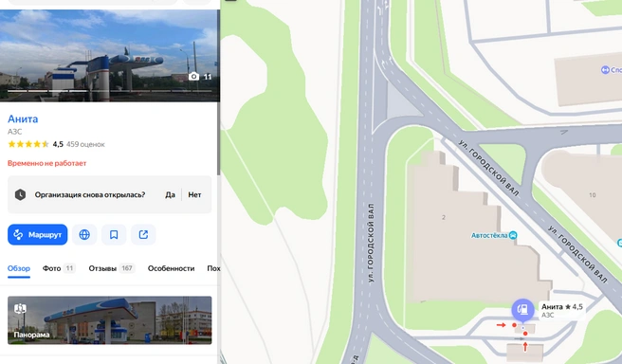Screen dimensions: 622x364
Task: Click the panorama icon on Панорама thumbnail
Action: pos(20,309)
